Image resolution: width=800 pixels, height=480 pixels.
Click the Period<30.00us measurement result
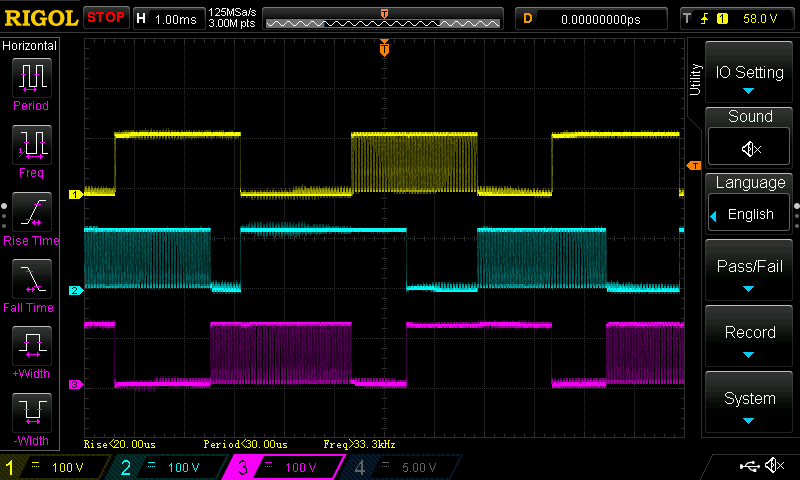pyautogui.click(x=245, y=444)
